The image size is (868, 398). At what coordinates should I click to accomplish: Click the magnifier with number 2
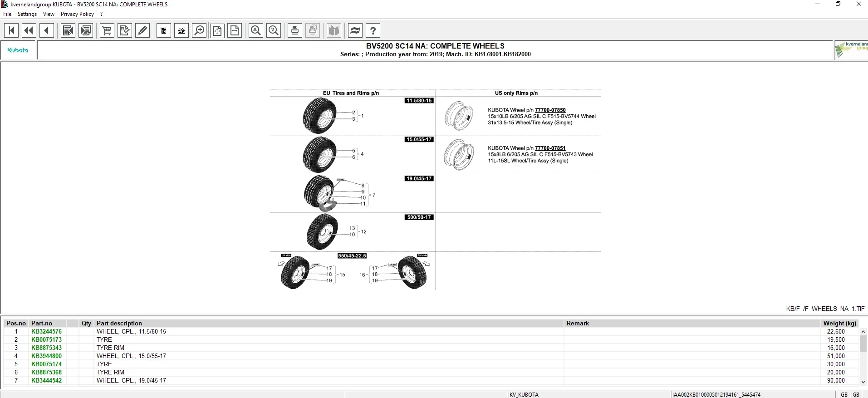click(274, 30)
